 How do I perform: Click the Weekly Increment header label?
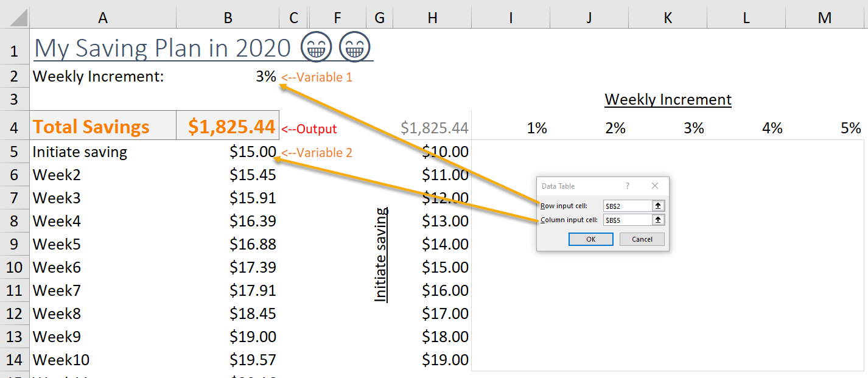click(667, 99)
